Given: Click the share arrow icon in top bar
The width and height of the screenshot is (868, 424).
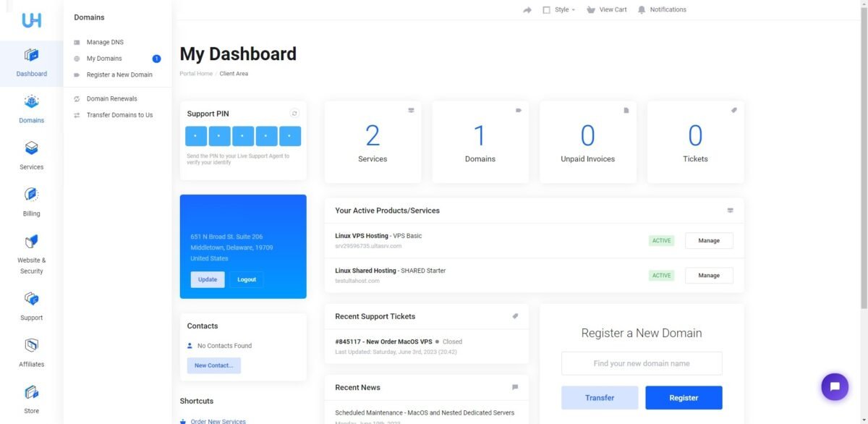Looking at the screenshot, I should click(x=527, y=10).
